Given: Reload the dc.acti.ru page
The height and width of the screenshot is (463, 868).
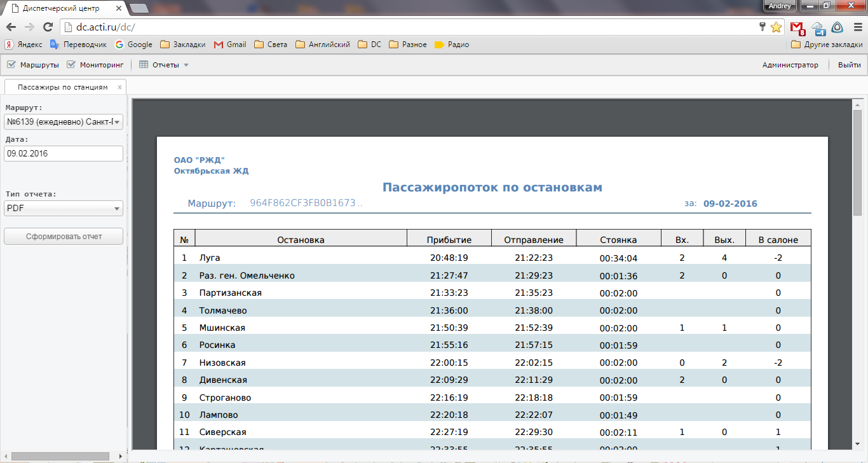Looking at the screenshot, I should [x=48, y=27].
